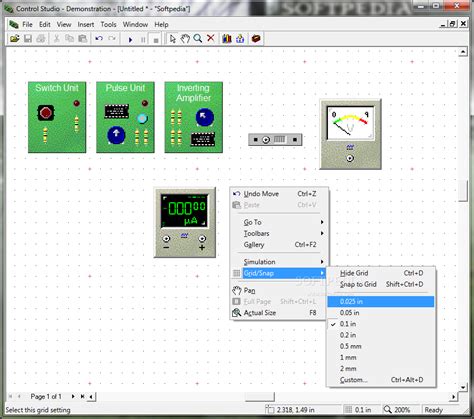The width and height of the screenshot is (474, 419).
Task: Click the Open file toolbar icon
Action: click(14, 39)
